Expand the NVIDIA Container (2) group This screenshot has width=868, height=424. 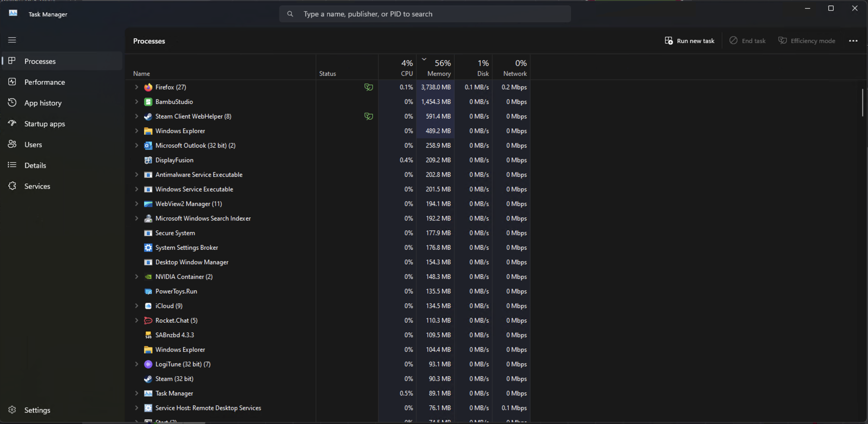click(x=136, y=277)
